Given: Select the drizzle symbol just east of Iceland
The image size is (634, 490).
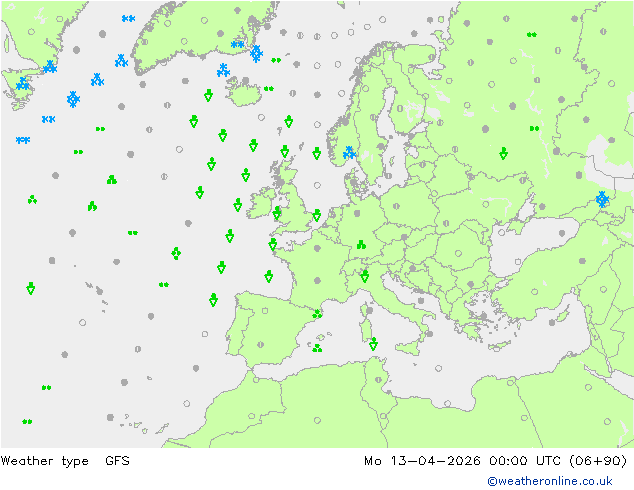Looking at the screenshot, I should 268,89.
